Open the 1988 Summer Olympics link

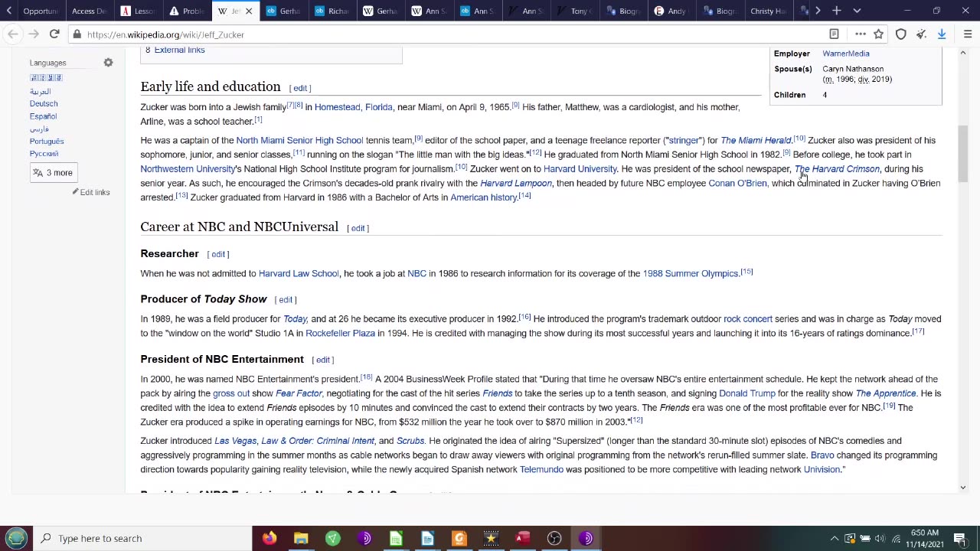(690, 273)
